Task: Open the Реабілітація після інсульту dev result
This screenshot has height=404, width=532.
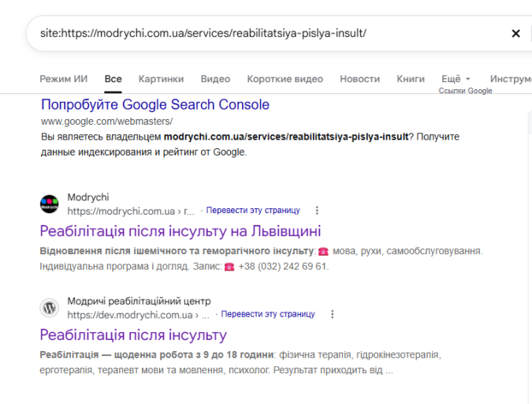Action: click(x=133, y=335)
